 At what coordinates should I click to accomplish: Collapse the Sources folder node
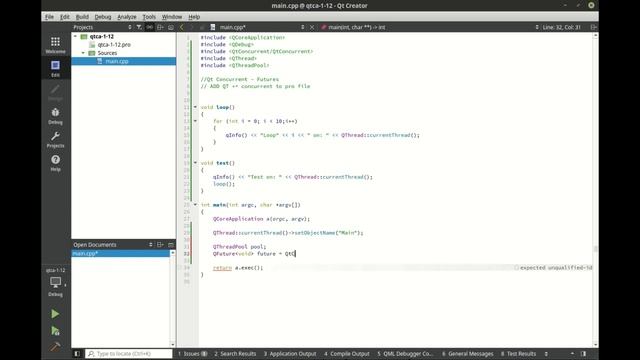coord(83,53)
